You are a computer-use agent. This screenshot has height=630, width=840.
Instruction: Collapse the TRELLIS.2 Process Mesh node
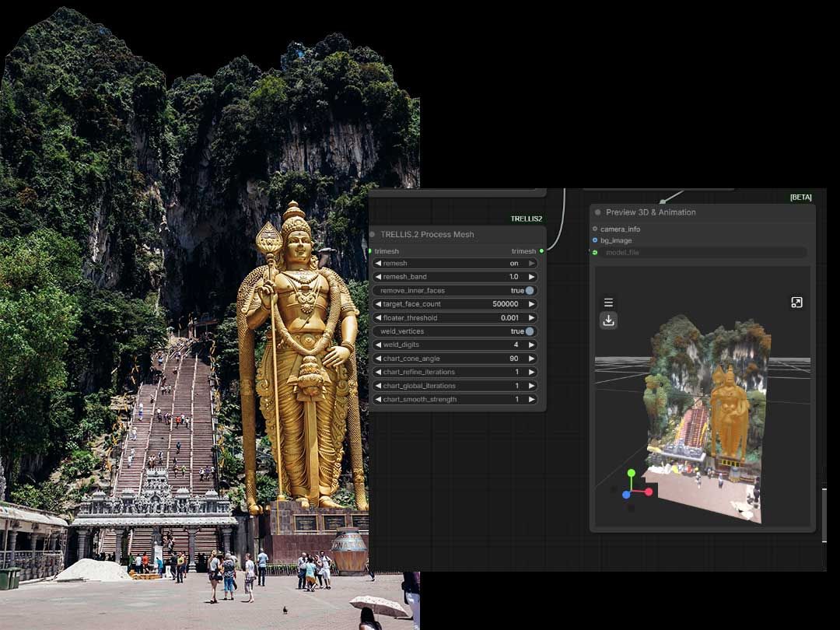[373, 234]
